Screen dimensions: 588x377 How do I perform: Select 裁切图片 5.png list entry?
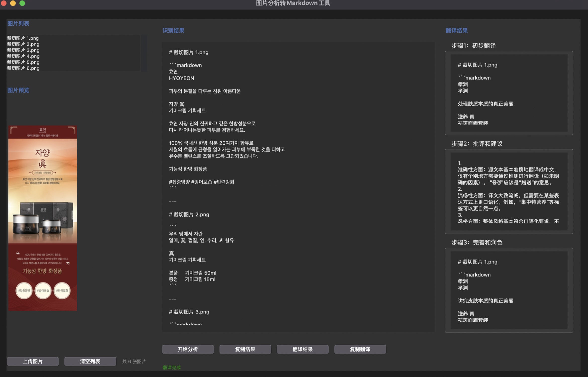(x=23, y=62)
